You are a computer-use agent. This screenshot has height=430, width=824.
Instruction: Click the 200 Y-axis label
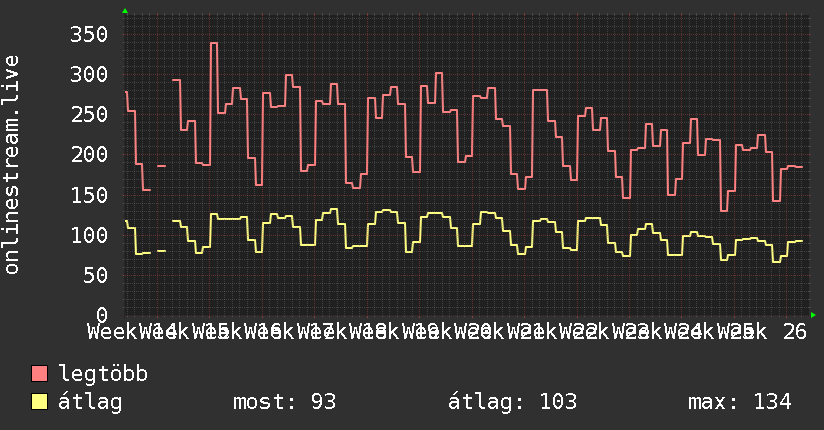pos(89,155)
